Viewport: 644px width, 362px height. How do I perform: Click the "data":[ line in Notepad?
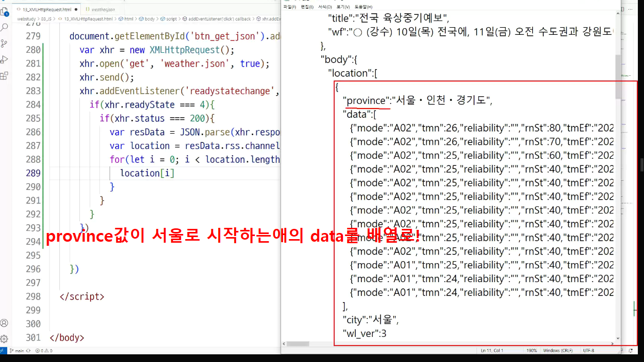[x=360, y=114]
